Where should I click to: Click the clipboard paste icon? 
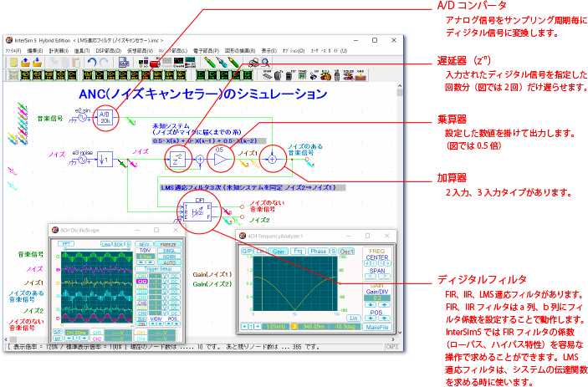(x=76, y=63)
